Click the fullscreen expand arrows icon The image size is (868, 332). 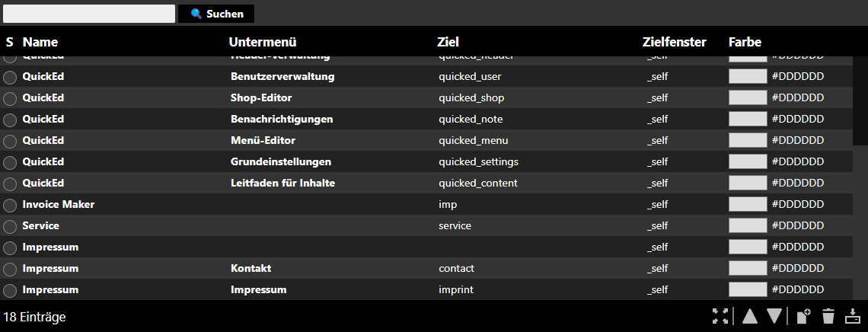[720, 316]
